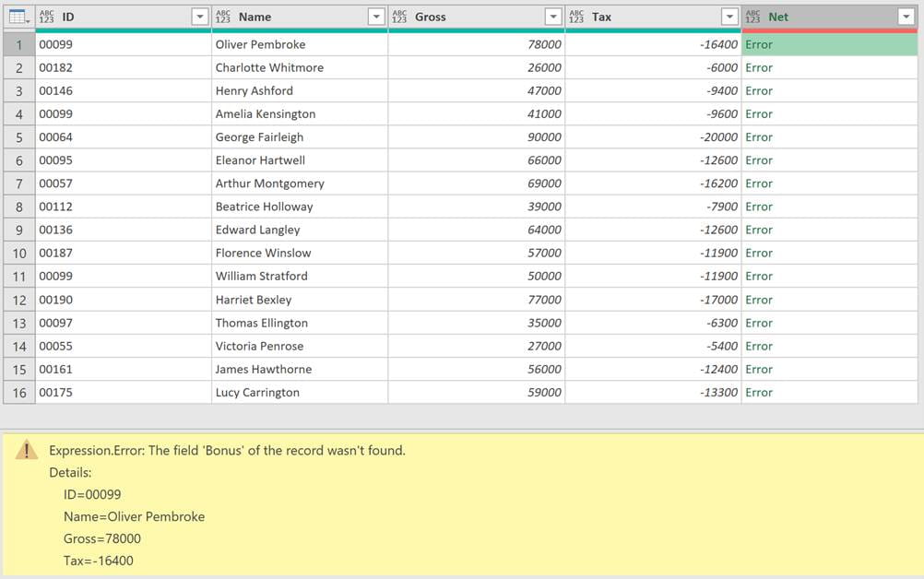Select the Net column header
The width and height of the screenshot is (924, 579).
click(x=830, y=18)
